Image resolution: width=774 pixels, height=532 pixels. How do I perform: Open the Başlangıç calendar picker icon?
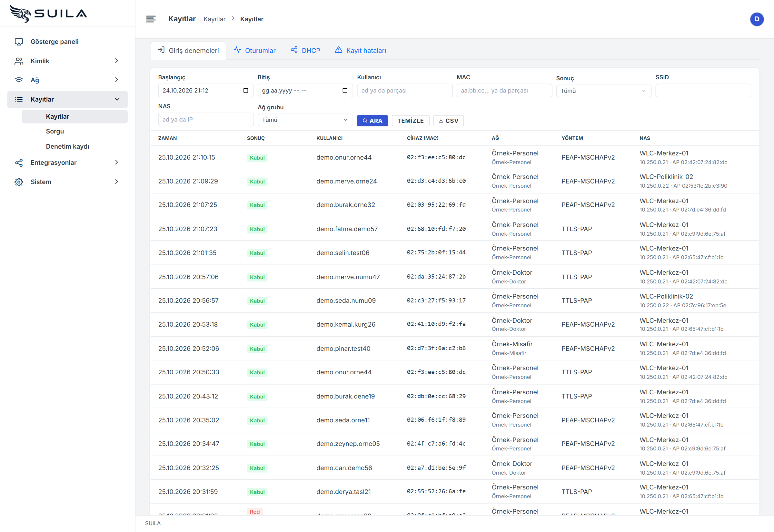(x=246, y=90)
